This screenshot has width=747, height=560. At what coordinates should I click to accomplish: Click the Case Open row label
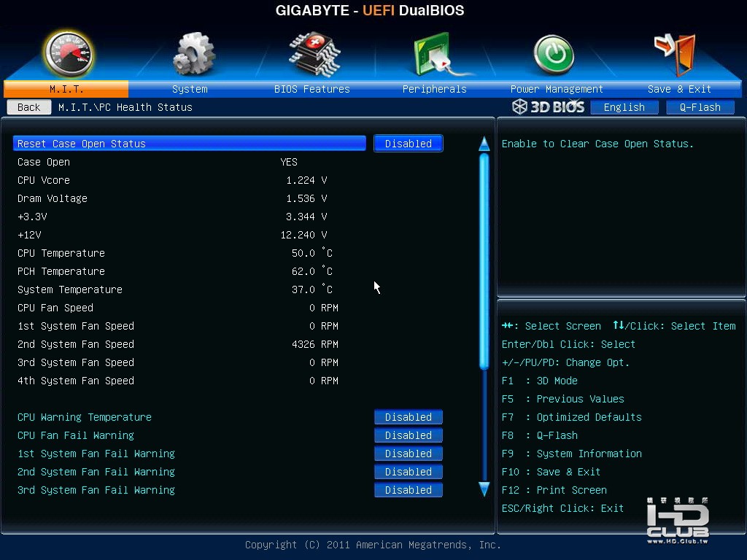tap(43, 162)
